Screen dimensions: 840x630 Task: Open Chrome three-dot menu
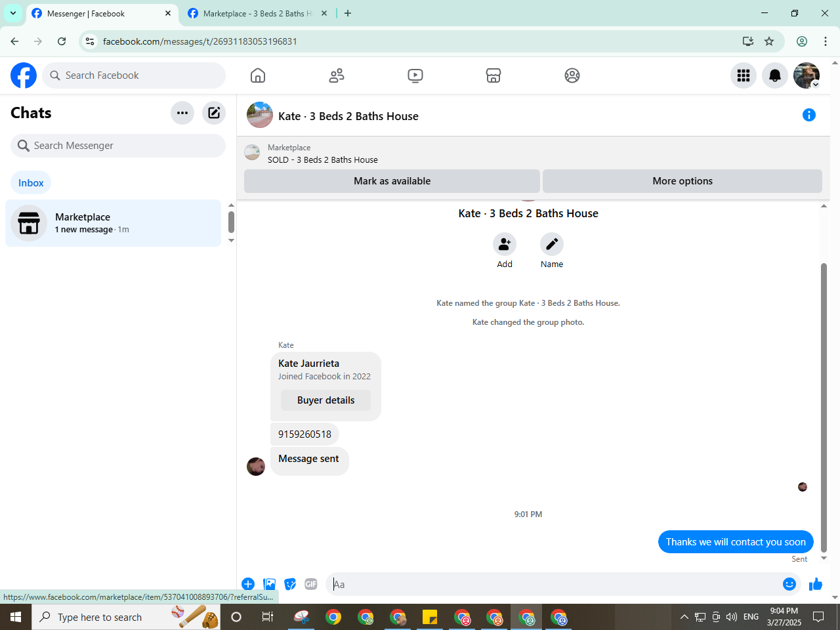pyautogui.click(x=826, y=41)
